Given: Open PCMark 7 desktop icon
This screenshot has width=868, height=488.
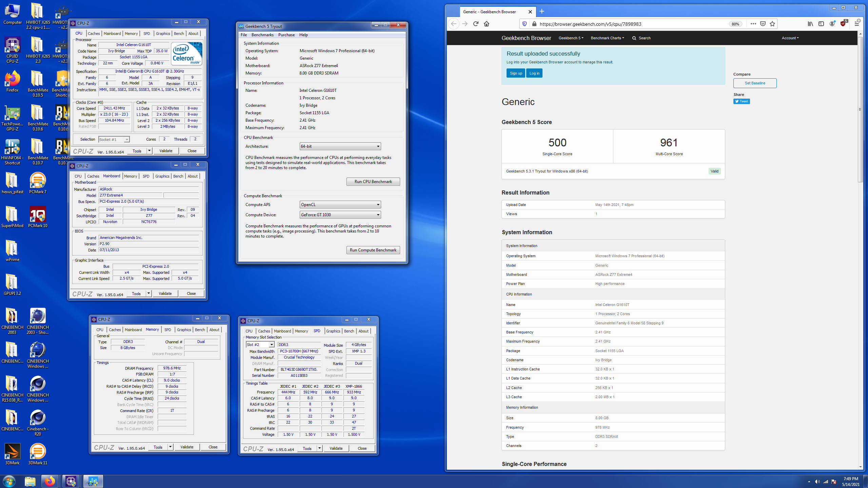Looking at the screenshot, I should pyautogui.click(x=38, y=183).
